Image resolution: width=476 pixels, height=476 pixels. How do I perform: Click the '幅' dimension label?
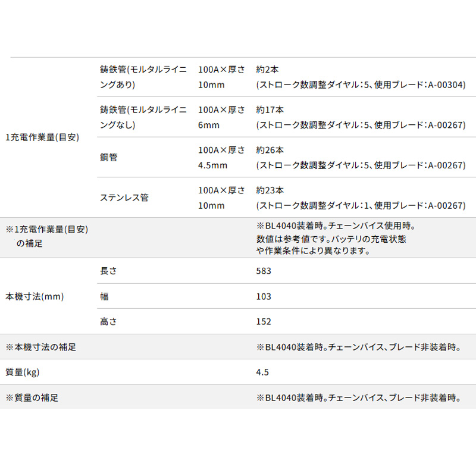(x=104, y=296)
